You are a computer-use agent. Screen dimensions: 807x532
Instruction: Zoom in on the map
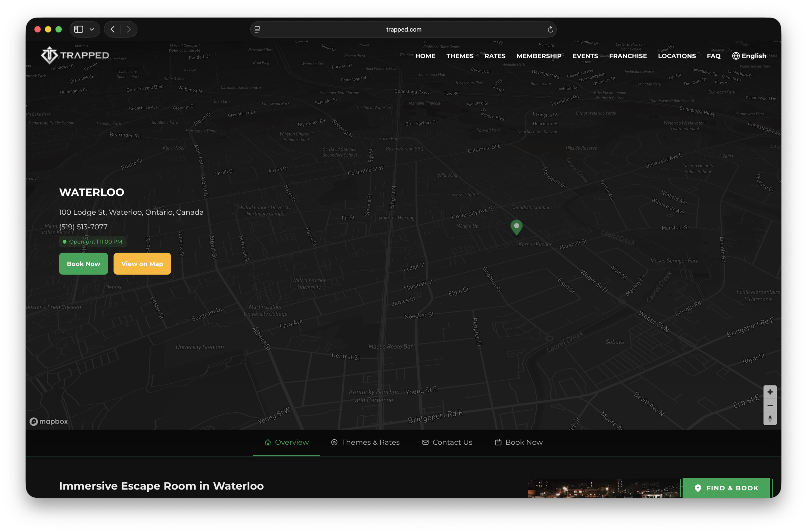(770, 392)
